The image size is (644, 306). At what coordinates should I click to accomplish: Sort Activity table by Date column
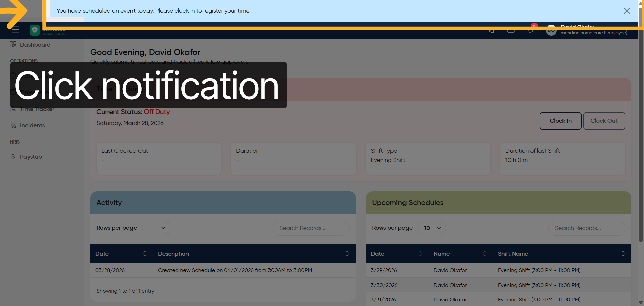pos(145,254)
